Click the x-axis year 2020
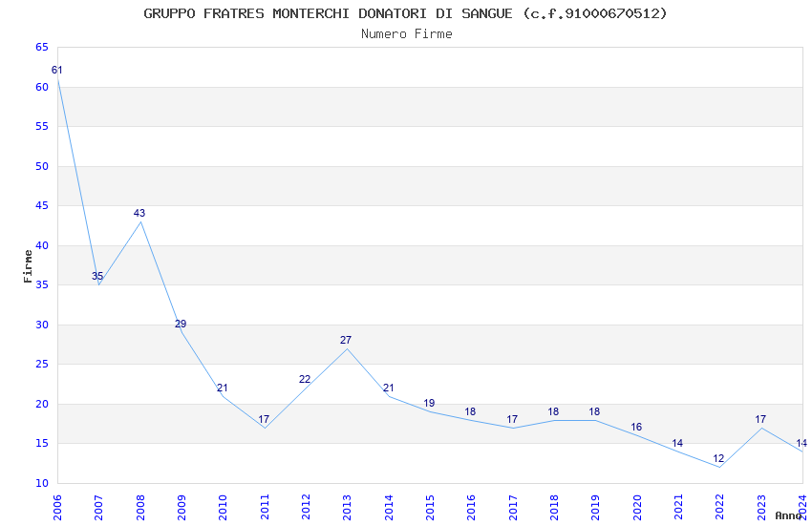Image resolution: width=812 pixels, height=525 pixels. coord(637,508)
